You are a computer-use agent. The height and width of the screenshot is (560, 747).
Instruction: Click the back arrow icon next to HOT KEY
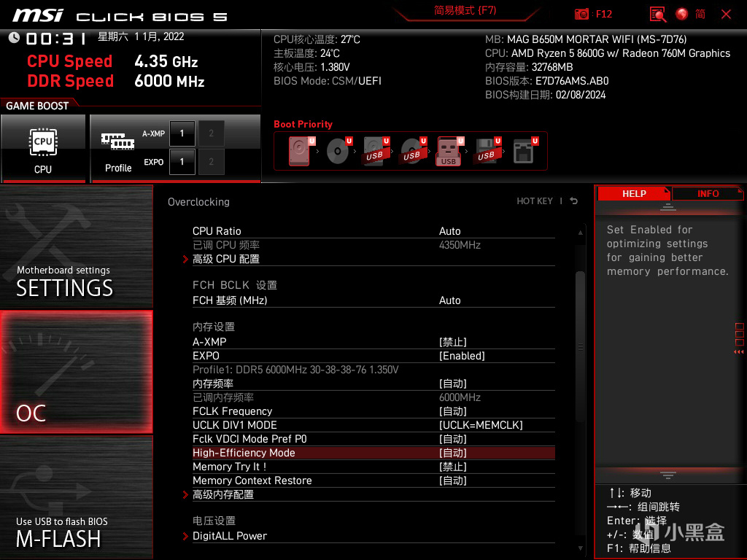573,201
